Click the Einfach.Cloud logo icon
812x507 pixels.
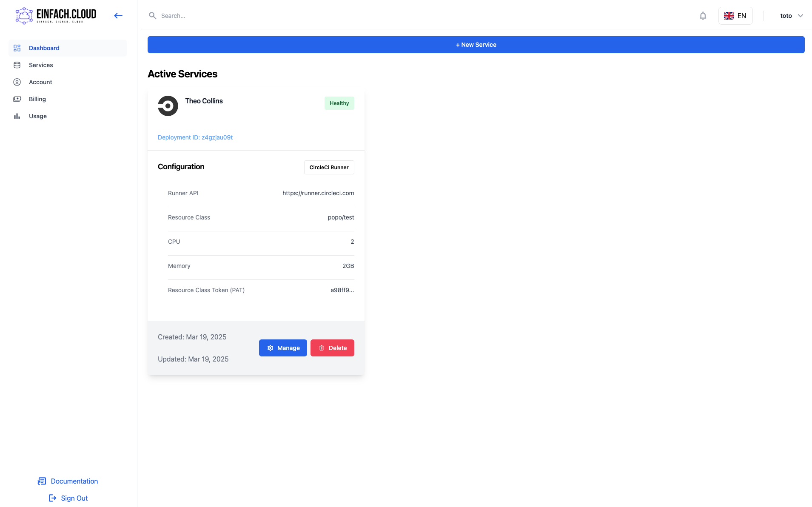24,16
